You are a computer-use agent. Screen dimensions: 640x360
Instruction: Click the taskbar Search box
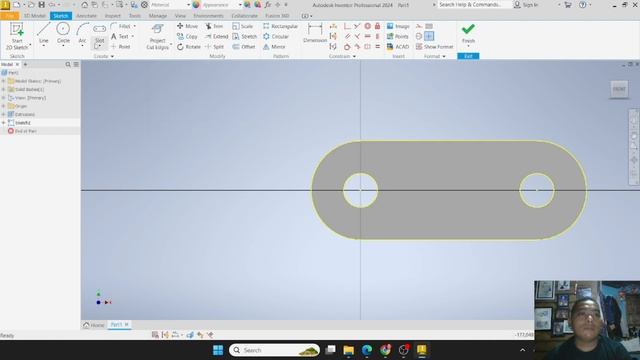[x=274, y=350]
